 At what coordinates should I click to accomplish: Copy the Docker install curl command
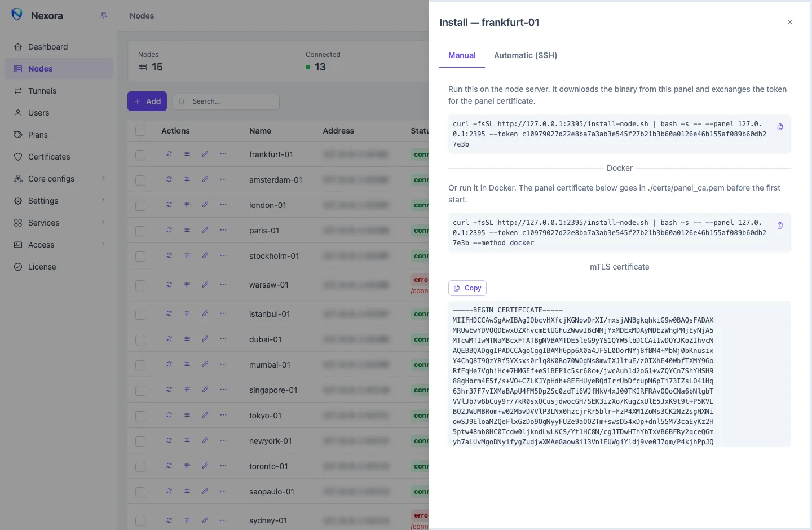point(780,226)
